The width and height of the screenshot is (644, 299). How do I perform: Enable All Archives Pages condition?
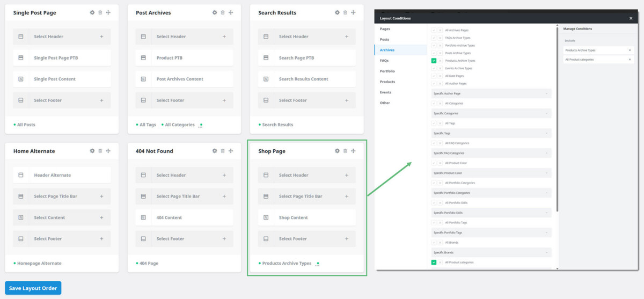[x=434, y=30]
